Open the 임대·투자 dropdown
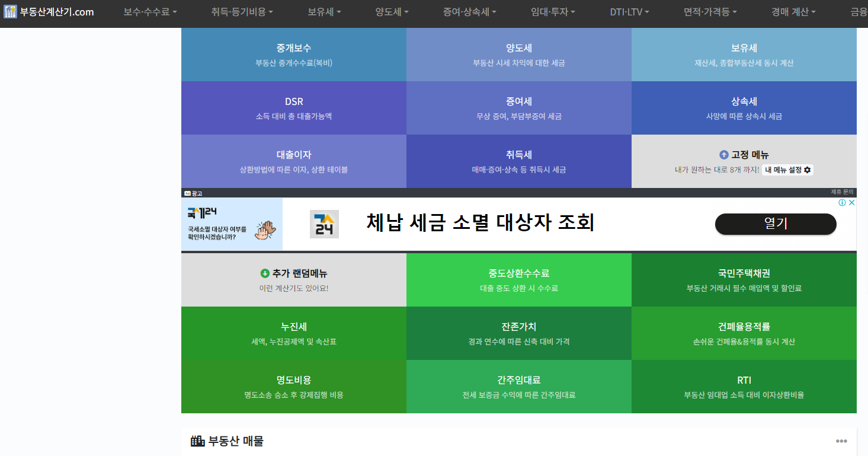This screenshot has height=456, width=868. click(x=551, y=11)
